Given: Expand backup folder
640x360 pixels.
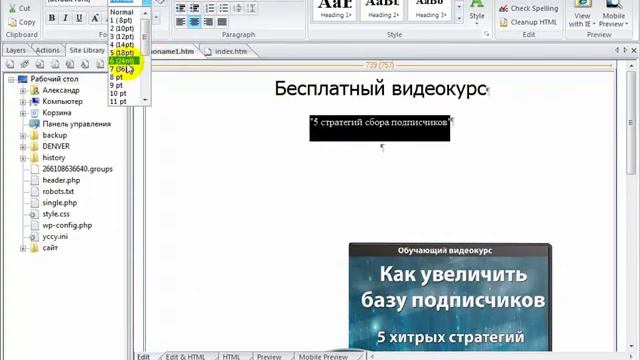Looking at the screenshot, I should (23, 136).
